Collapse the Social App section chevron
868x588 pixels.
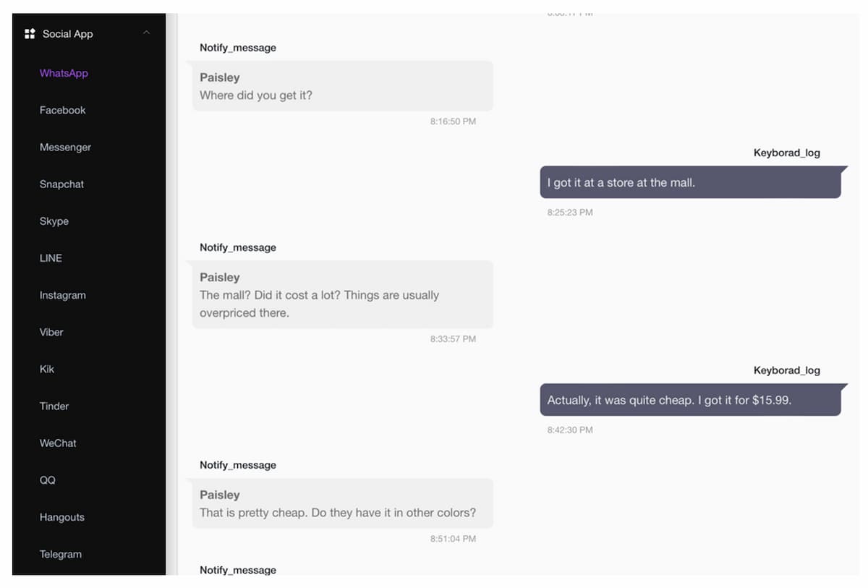pos(147,33)
